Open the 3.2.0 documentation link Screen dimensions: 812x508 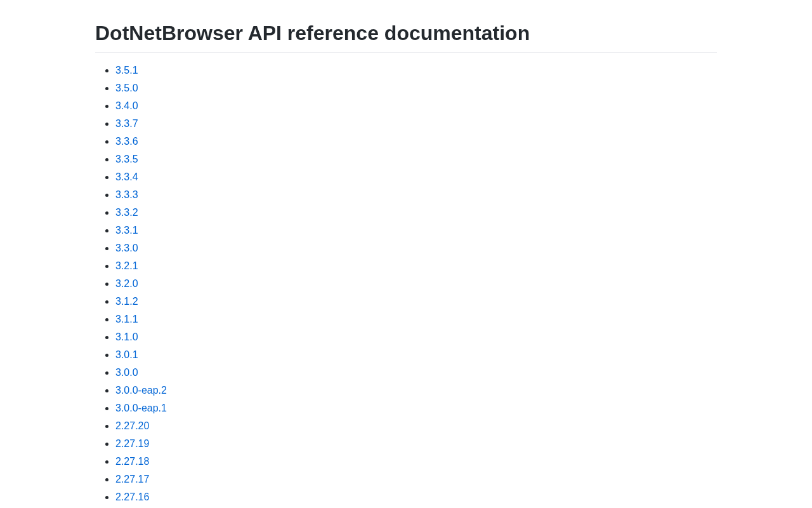click(126, 284)
